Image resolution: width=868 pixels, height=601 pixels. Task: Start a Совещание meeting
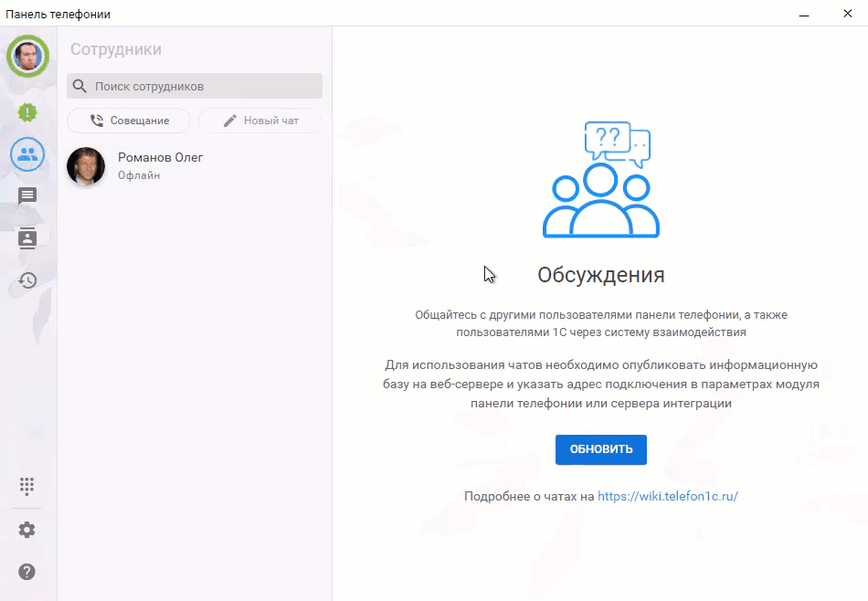(128, 120)
